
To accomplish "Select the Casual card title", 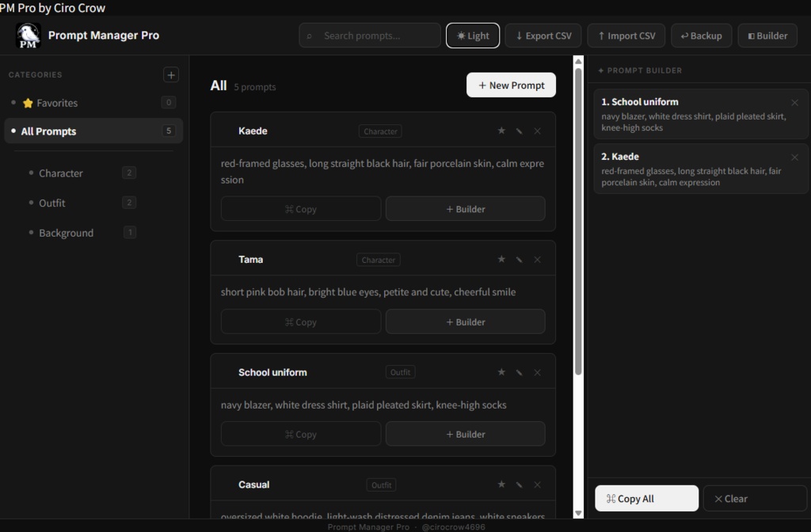I will 254,484.
